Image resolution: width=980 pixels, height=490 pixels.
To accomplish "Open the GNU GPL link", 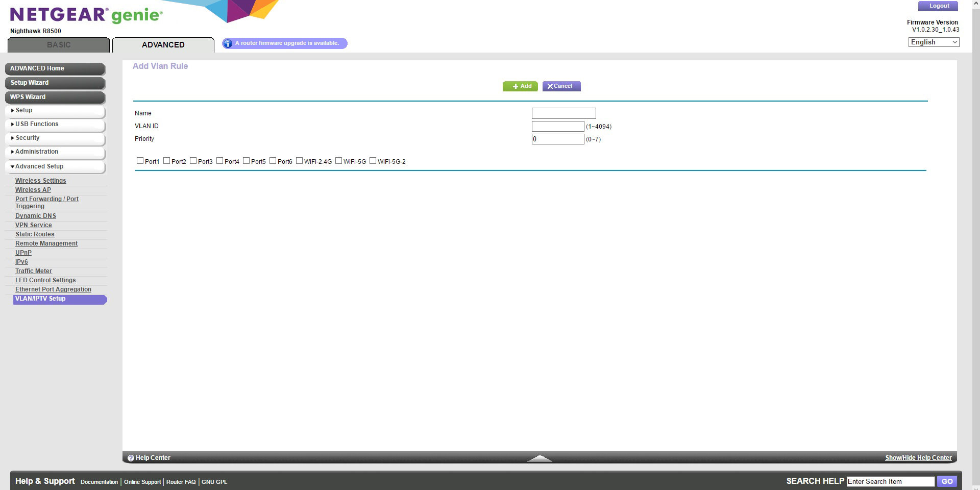I will pyautogui.click(x=214, y=482).
